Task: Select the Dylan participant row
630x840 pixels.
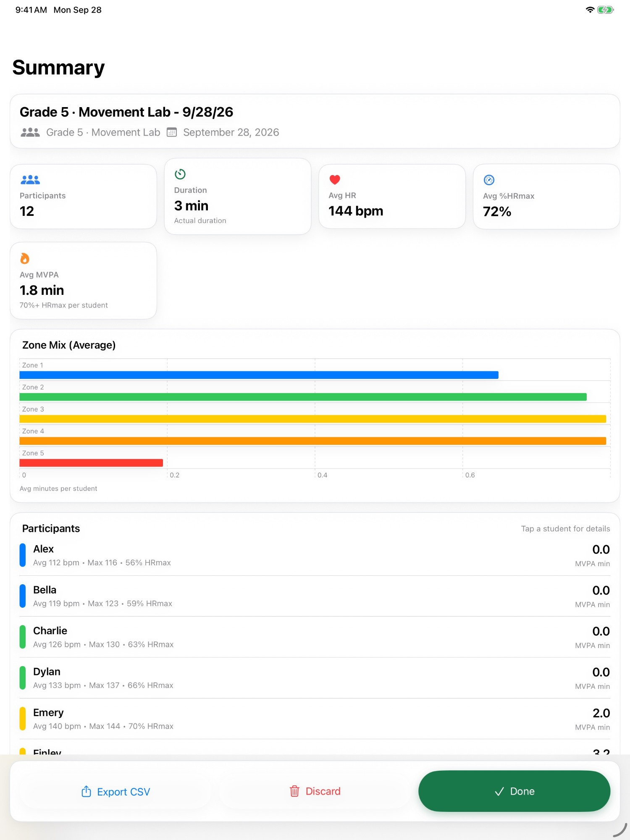Action: [315, 677]
